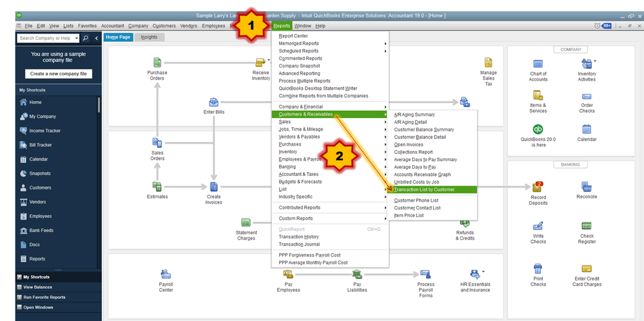Open the reminders clock icon

(597, 26)
